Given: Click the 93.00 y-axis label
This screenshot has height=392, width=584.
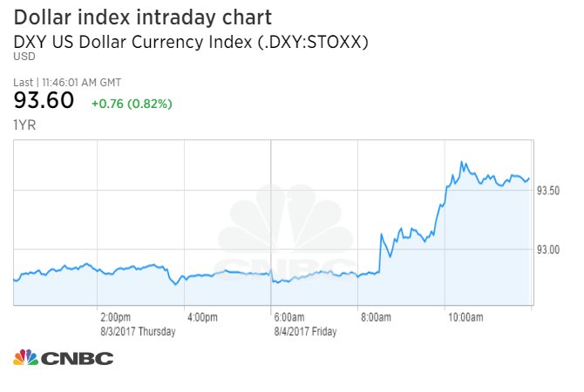Looking at the screenshot, I should pos(553,251).
